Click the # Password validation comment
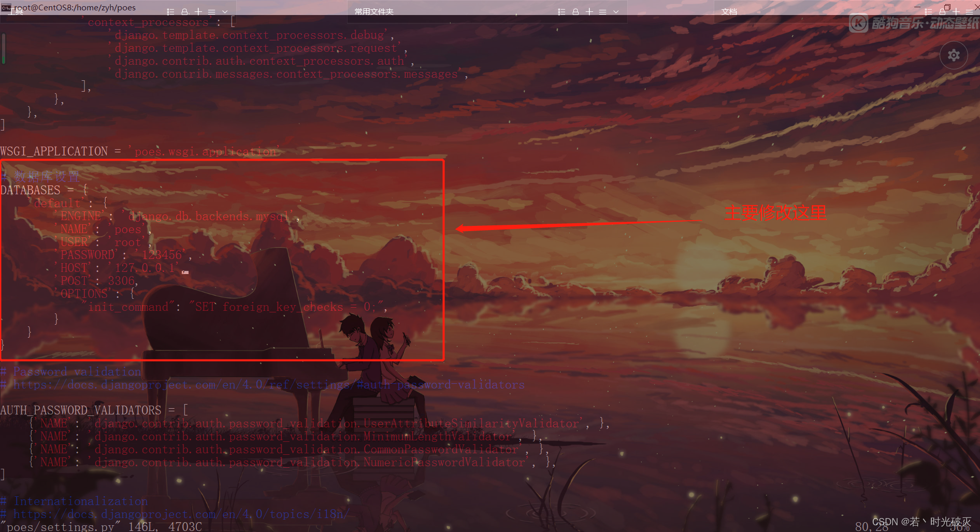The image size is (980, 532). click(x=71, y=371)
